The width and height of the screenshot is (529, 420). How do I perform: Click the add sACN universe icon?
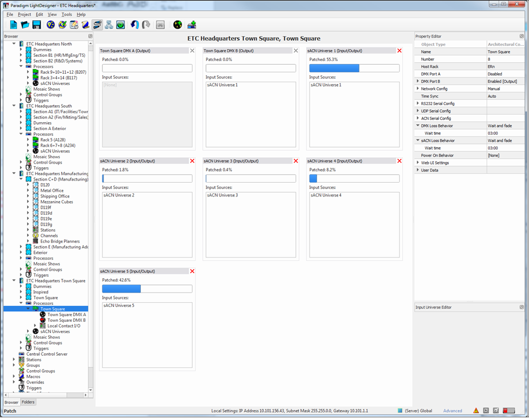(x=177, y=24)
